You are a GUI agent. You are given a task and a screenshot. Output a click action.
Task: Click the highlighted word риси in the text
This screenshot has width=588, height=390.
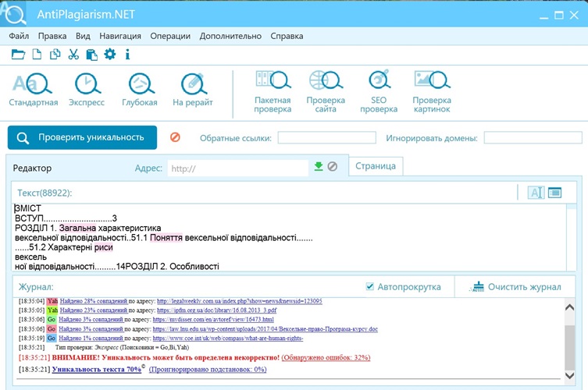[x=104, y=247]
